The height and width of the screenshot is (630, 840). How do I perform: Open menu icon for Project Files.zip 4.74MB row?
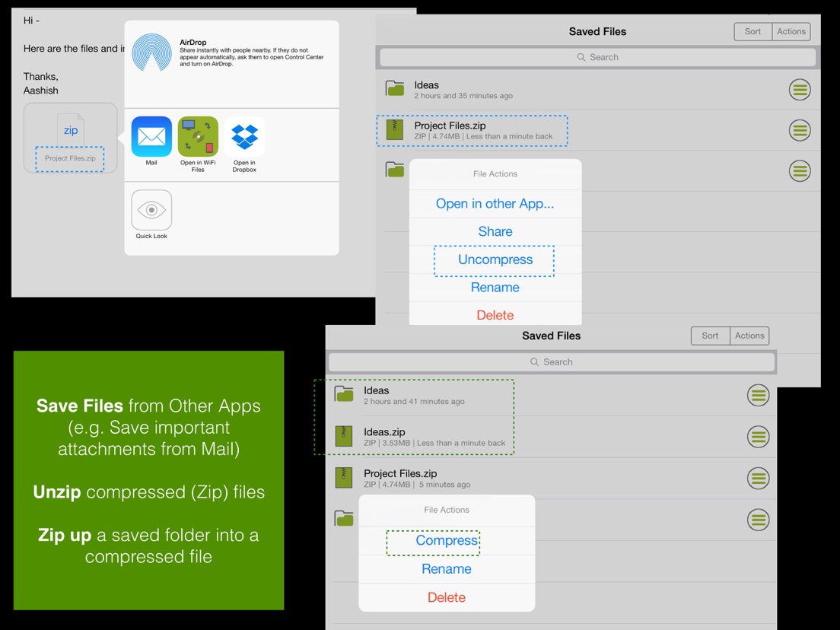point(799,130)
